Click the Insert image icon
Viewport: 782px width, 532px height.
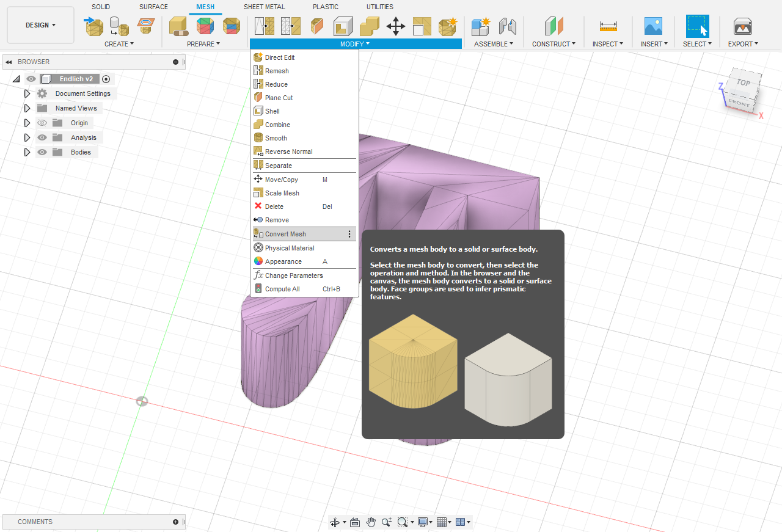[654, 26]
